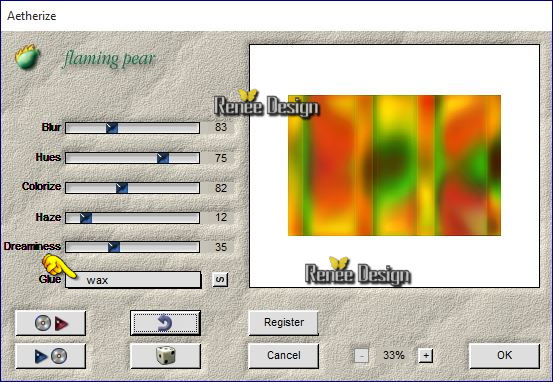The height and width of the screenshot is (382, 553).
Task: Click the Register button
Action: 284,323
